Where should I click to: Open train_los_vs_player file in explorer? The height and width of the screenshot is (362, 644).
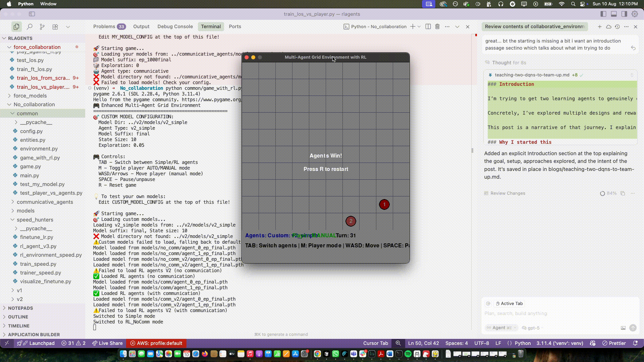point(43,87)
